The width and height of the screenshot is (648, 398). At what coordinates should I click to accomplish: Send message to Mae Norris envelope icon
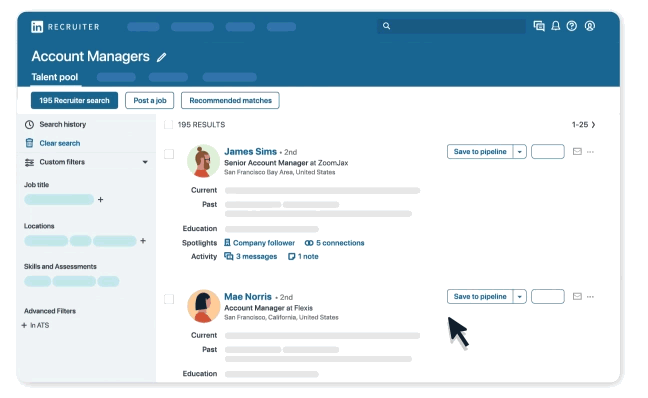pyautogui.click(x=577, y=296)
